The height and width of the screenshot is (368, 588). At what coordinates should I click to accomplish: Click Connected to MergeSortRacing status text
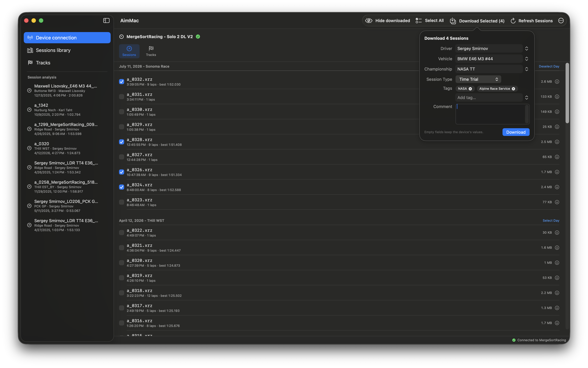tap(541, 340)
